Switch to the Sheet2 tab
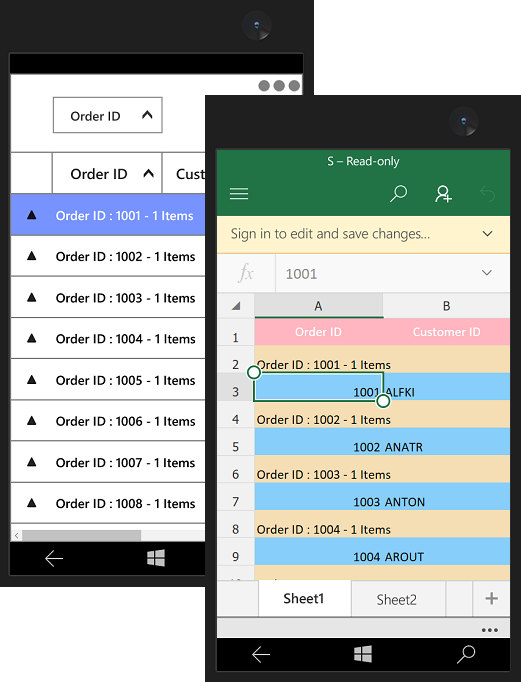The width and height of the screenshot is (521, 682). (397, 599)
